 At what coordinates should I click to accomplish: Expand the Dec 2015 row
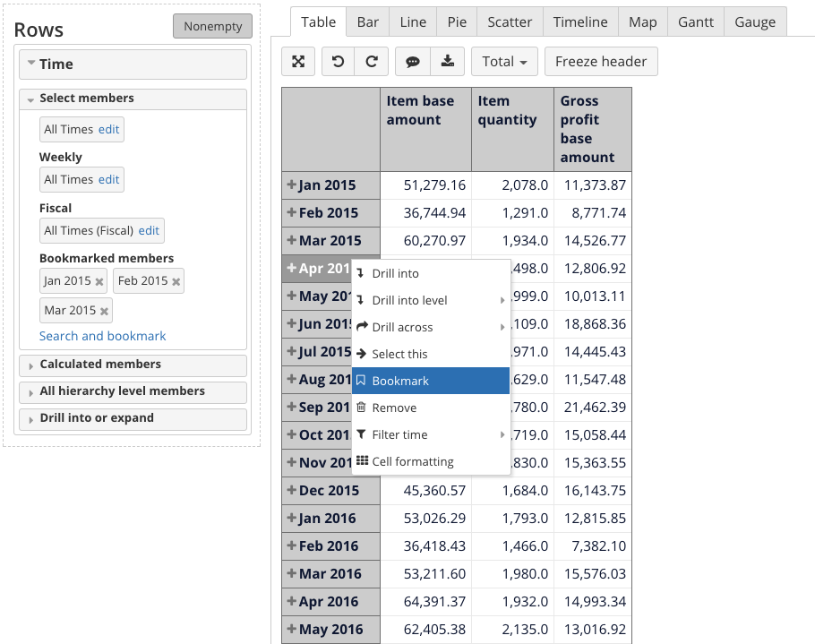(x=291, y=490)
